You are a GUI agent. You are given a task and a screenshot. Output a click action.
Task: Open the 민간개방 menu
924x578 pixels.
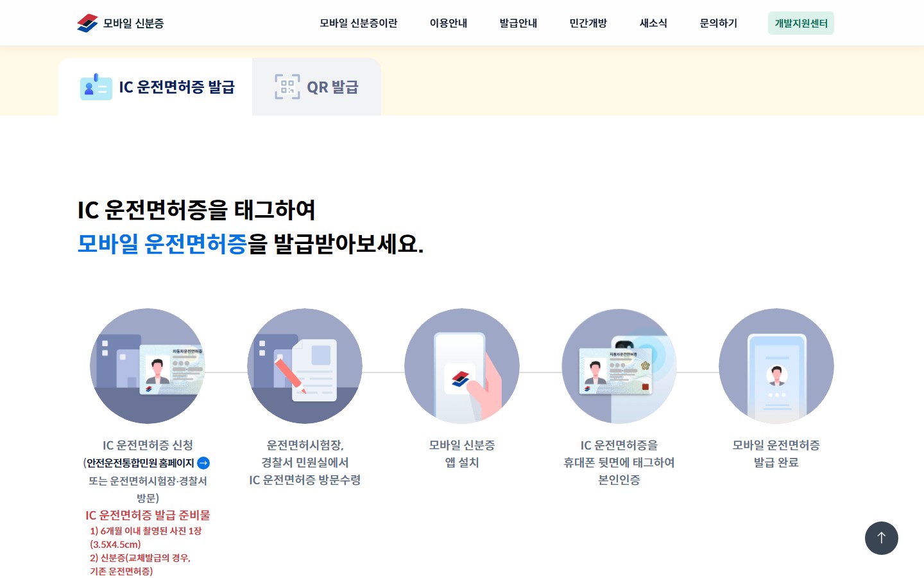click(588, 23)
